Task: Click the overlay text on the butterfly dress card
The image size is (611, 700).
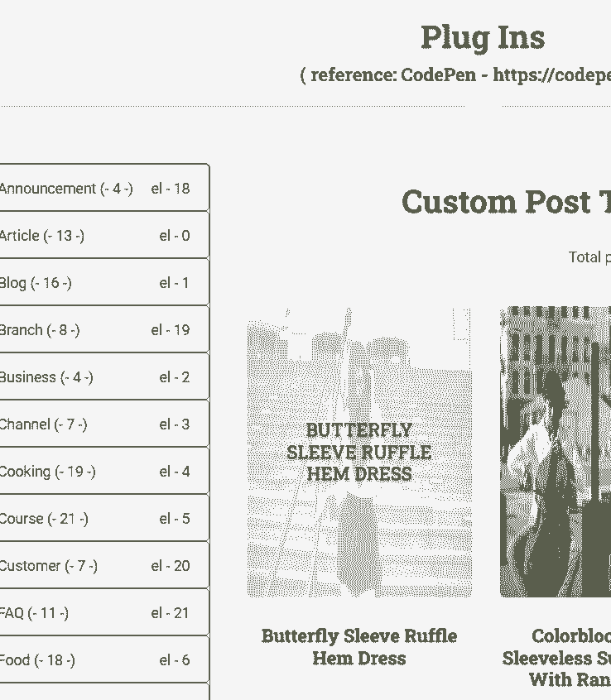Action: coord(359,452)
